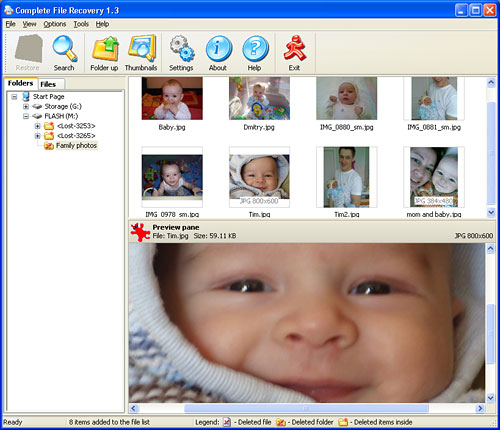
Task: Expand the Storage (G:) tree node
Action: [26, 107]
